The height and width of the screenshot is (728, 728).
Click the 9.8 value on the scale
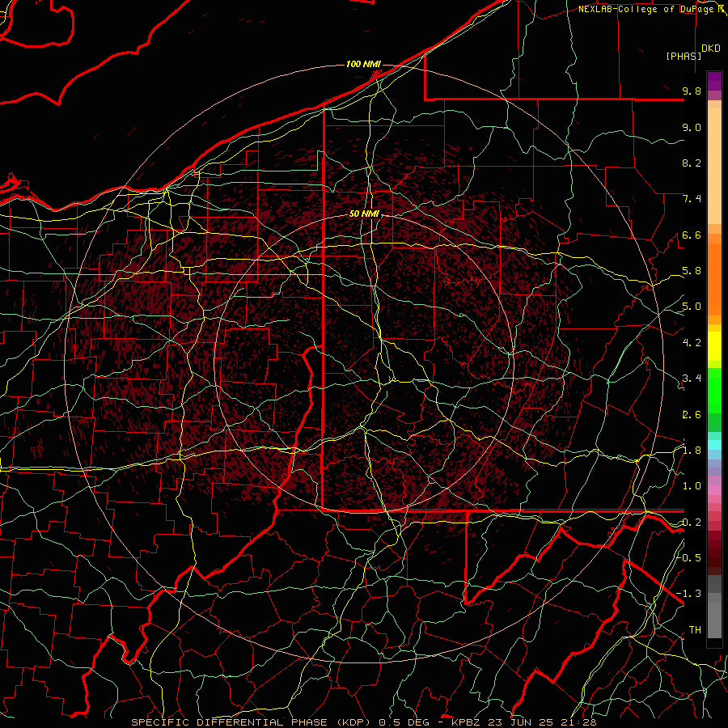click(x=692, y=91)
